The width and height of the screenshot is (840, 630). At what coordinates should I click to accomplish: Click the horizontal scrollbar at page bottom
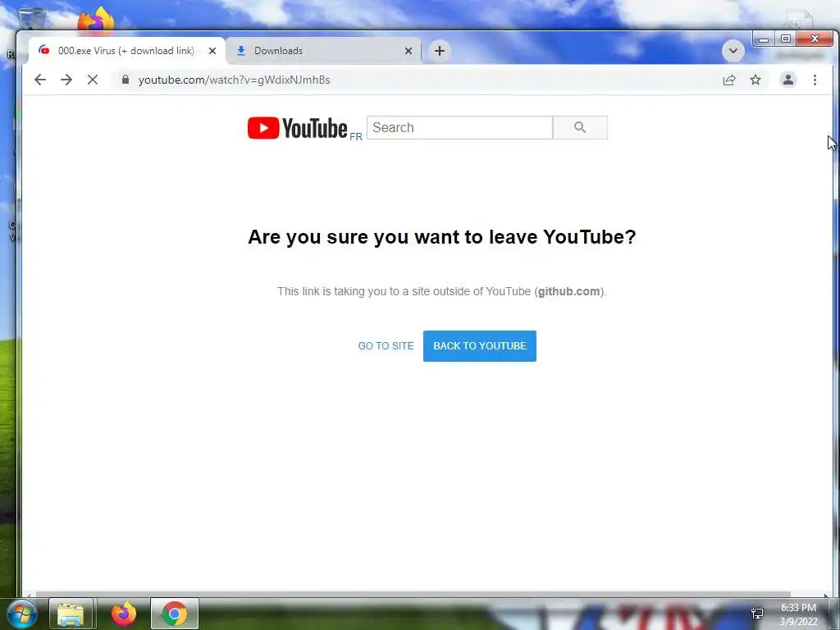tap(413, 594)
